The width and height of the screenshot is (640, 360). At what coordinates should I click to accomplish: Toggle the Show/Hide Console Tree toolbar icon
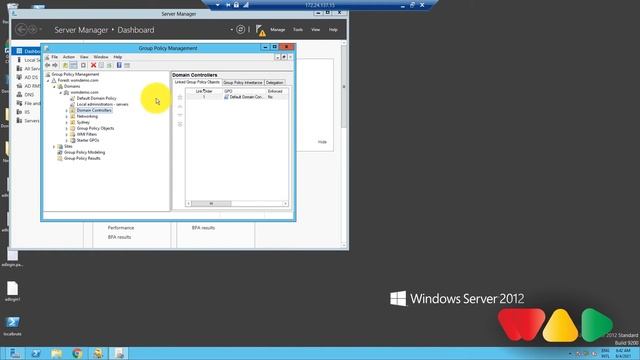(x=73, y=65)
